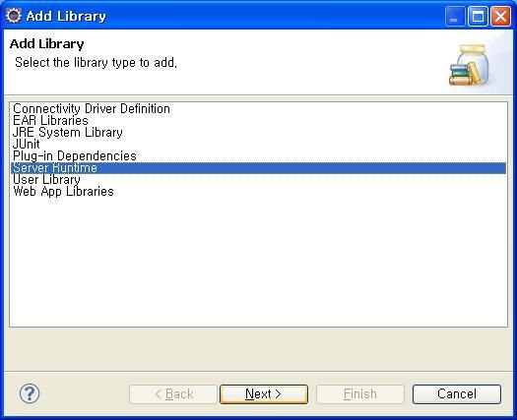Screen dimensions: 517x420
Task: Choose User Library from the list
Action: 46,180
